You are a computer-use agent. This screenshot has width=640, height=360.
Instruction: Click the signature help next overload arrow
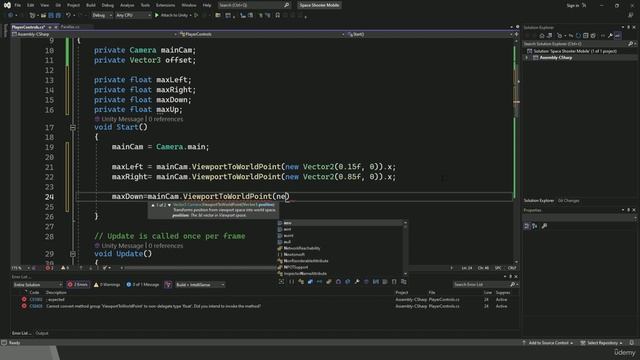169,205
